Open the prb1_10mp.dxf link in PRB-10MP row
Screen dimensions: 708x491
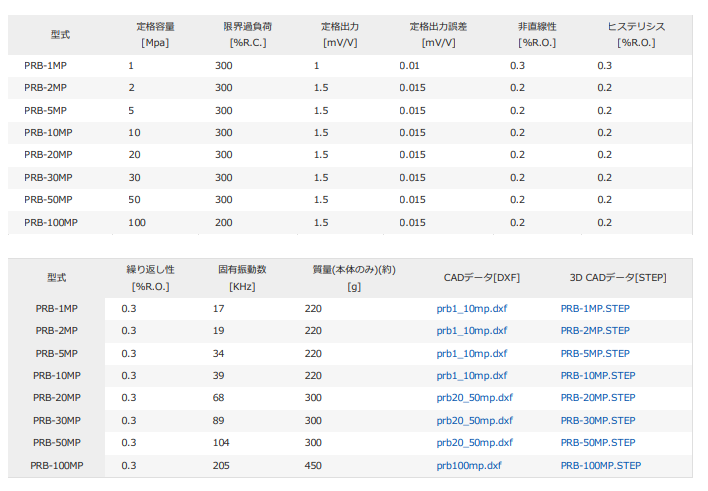(471, 376)
